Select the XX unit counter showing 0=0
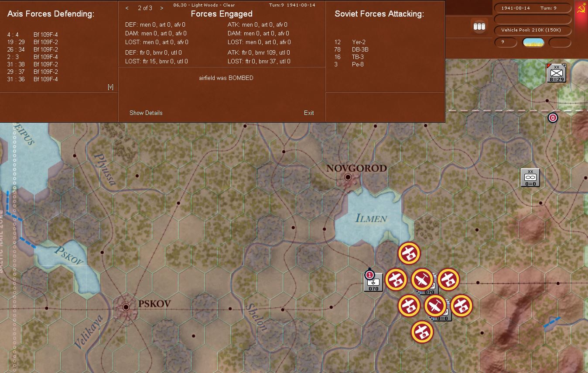The height and width of the screenshot is (373, 588). click(530, 178)
